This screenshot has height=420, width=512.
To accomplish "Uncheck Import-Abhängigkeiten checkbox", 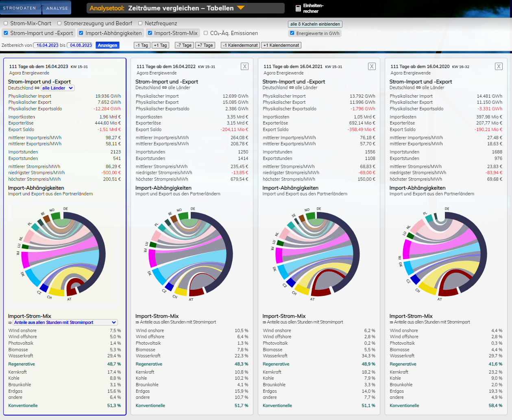I will pyautogui.click(x=81, y=33).
